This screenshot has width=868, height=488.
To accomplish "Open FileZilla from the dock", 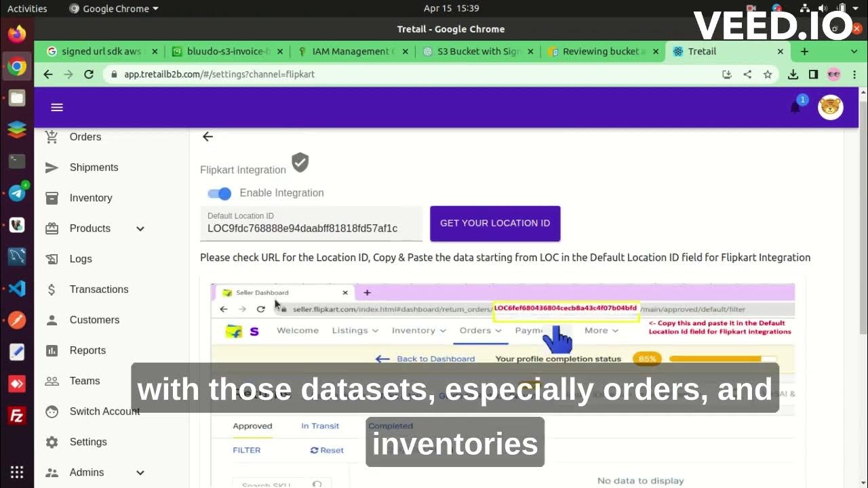I will tap(17, 415).
